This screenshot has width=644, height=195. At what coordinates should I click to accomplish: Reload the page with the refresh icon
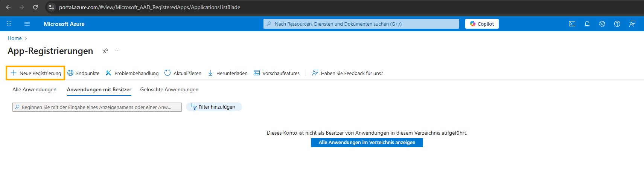coord(35,7)
